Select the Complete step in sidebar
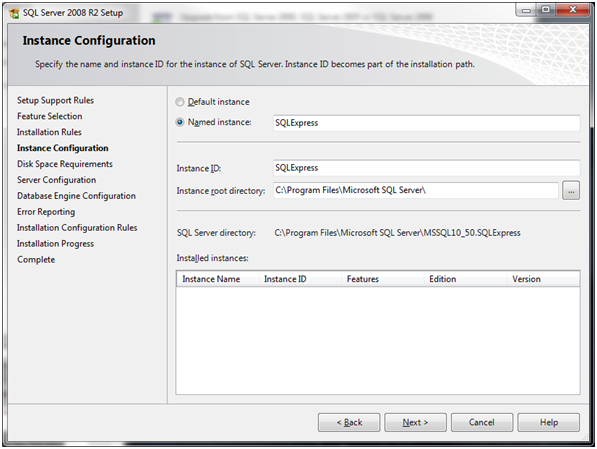597x449 pixels. [x=36, y=260]
